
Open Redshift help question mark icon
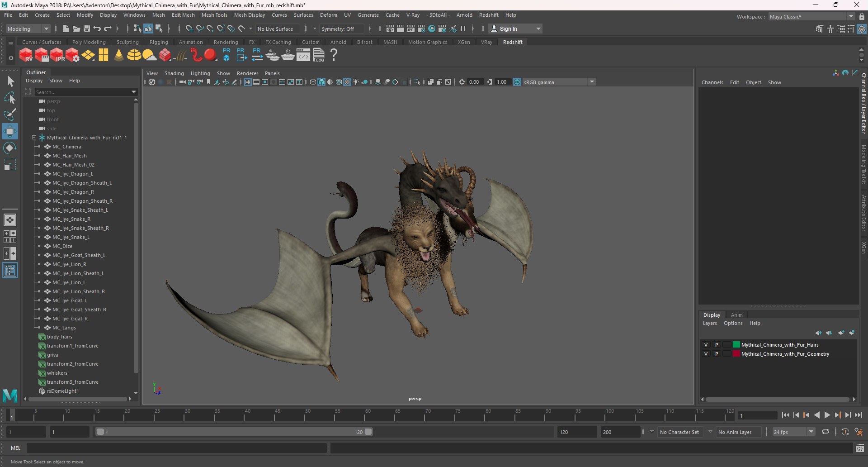[334, 55]
